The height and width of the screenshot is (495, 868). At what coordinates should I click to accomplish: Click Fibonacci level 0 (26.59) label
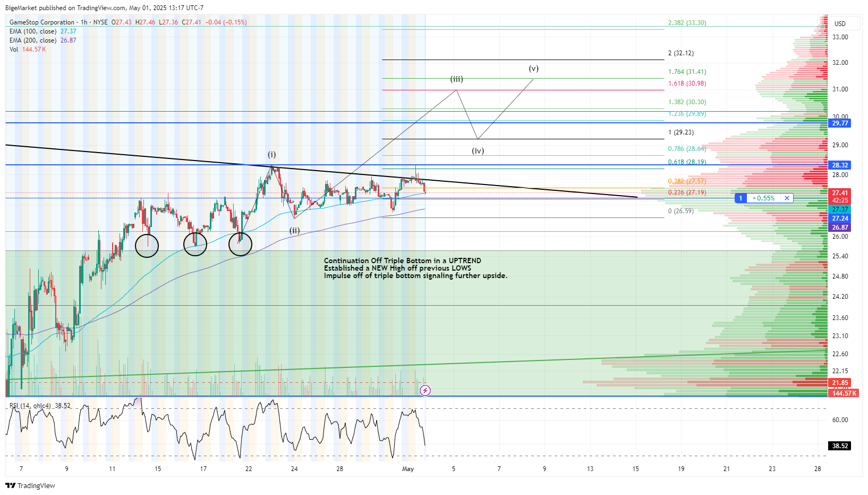pyautogui.click(x=680, y=211)
